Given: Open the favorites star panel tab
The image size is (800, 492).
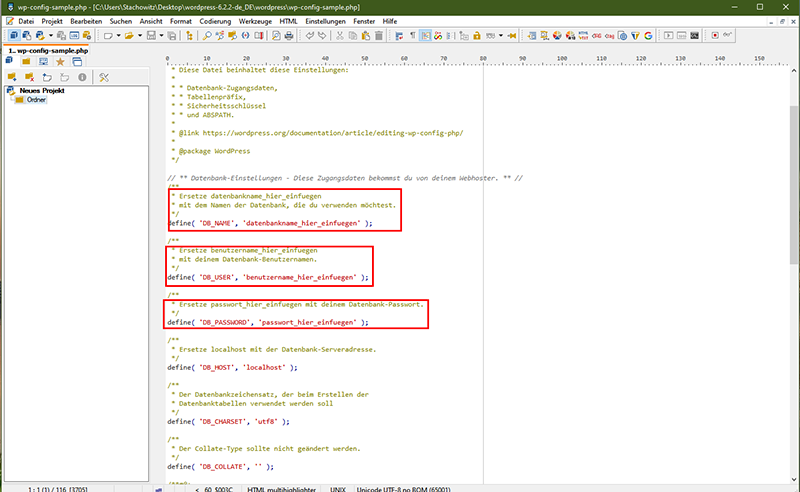Looking at the screenshot, I should pos(60,62).
